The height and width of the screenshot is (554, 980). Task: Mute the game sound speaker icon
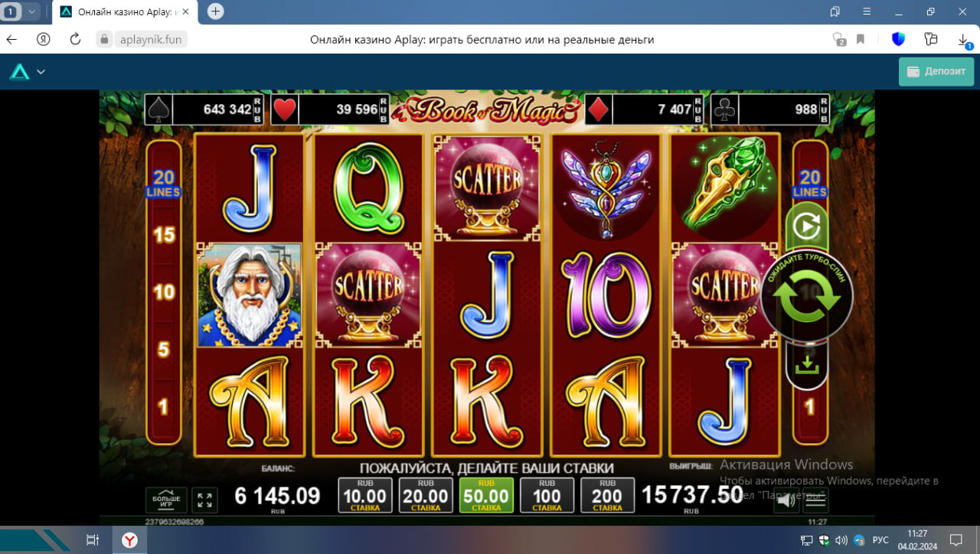click(786, 500)
